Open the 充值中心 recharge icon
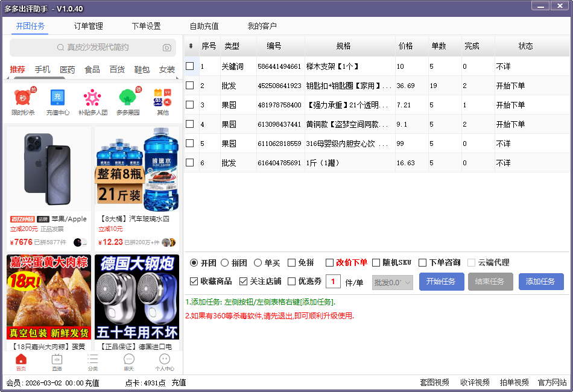Screen dimensions: 573x392 coord(57,98)
